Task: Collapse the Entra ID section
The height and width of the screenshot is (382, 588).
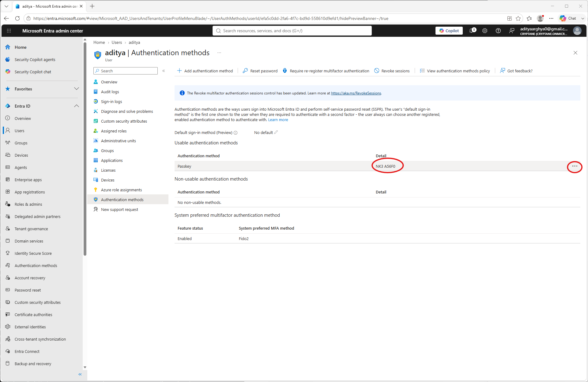Action: [77, 106]
